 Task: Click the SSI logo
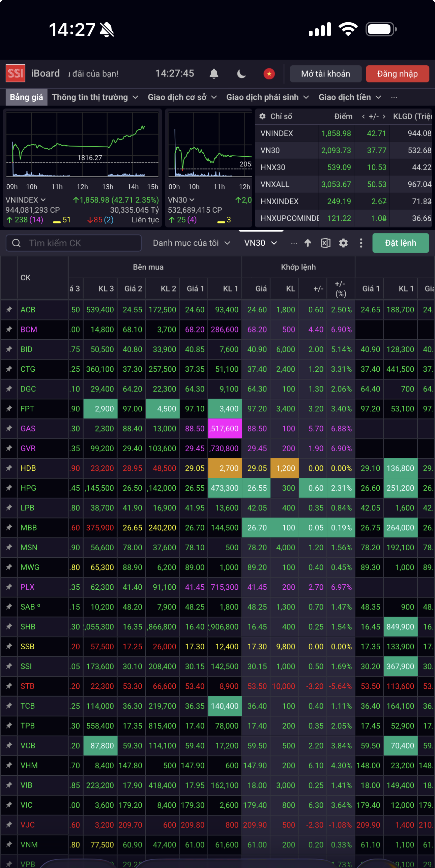[x=16, y=73]
